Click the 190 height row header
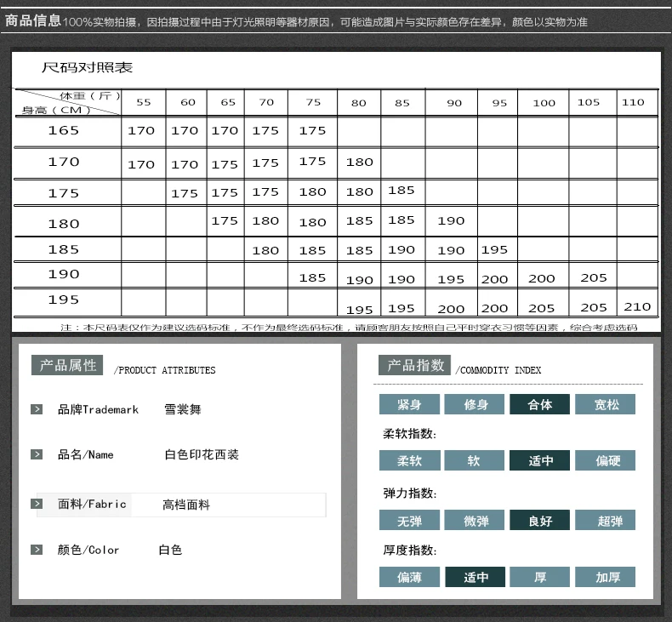The height and width of the screenshot is (622, 672). [64, 274]
